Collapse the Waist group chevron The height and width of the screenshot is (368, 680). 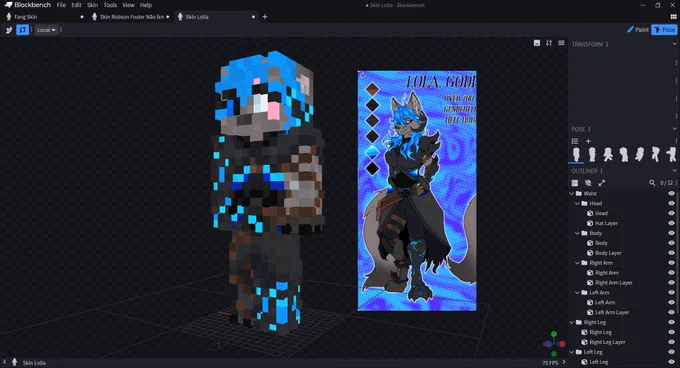[572, 194]
